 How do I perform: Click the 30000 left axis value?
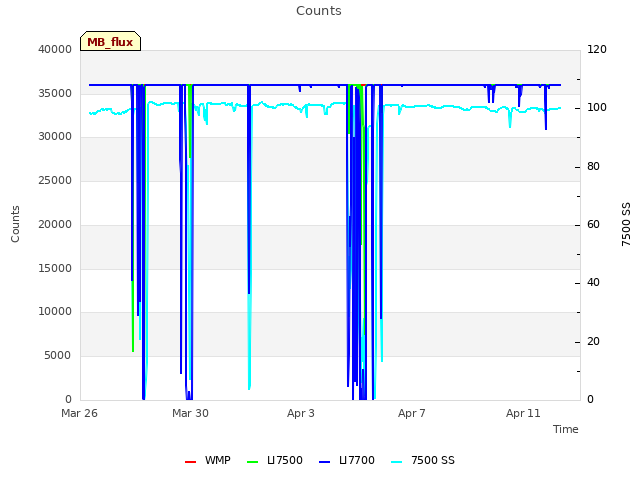coord(55,136)
